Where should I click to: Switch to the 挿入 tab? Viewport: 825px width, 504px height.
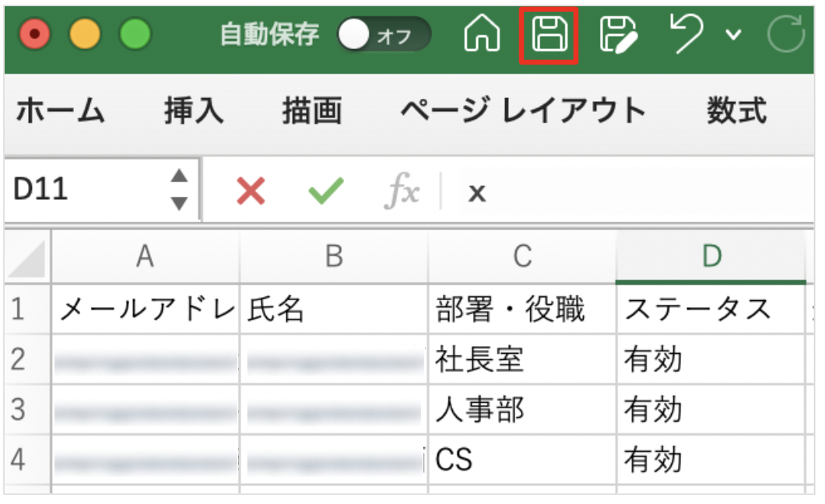pyautogui.click(x=194, y=111)
